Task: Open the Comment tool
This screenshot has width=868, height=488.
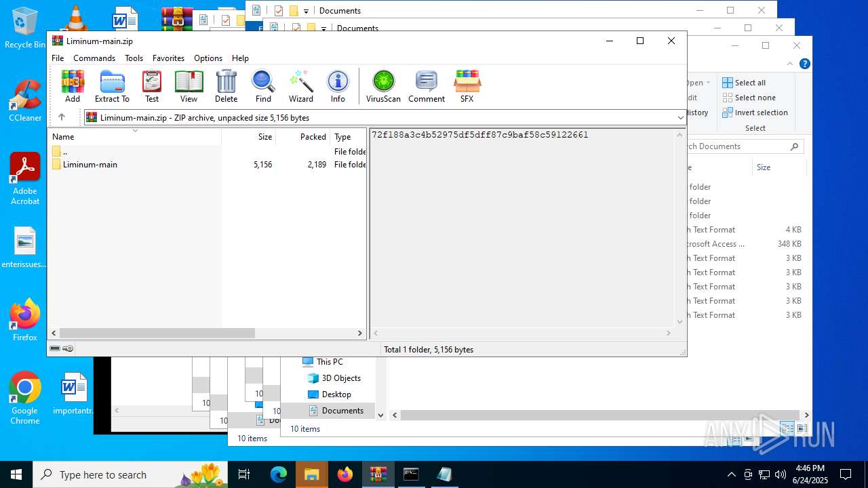Action: pos(427,86)
